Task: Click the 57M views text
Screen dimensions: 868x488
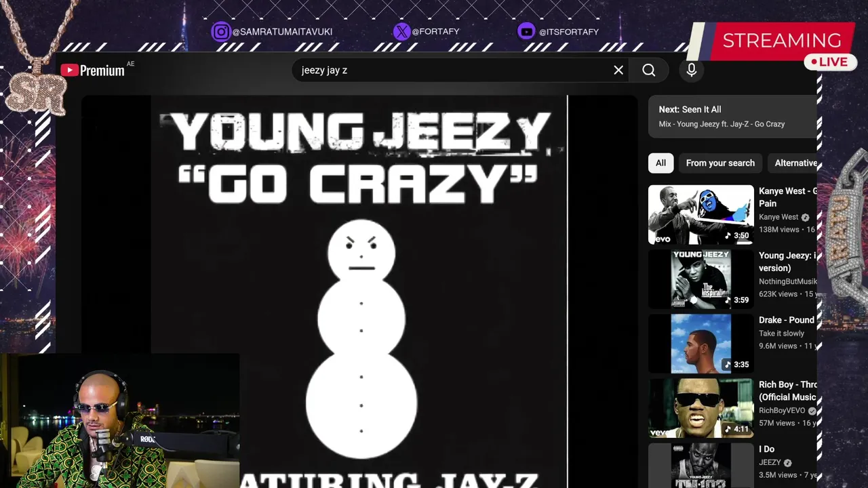Action: click(776, 423)
